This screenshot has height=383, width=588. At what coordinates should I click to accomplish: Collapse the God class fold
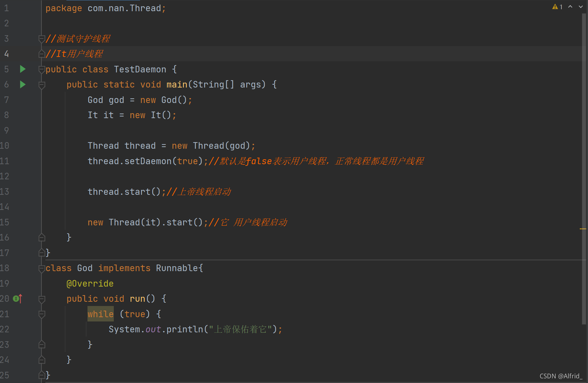(x=42, y=268)
